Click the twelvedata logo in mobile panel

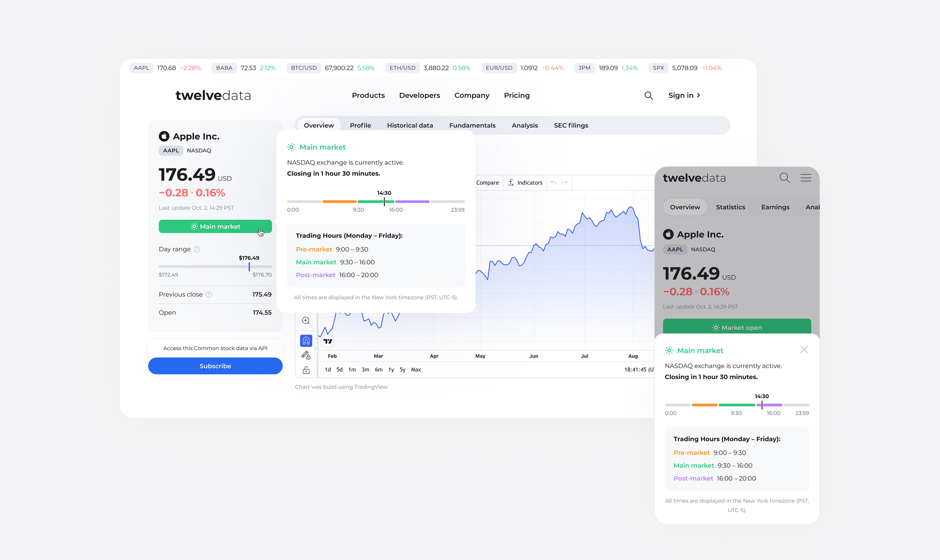coord(694,178)
